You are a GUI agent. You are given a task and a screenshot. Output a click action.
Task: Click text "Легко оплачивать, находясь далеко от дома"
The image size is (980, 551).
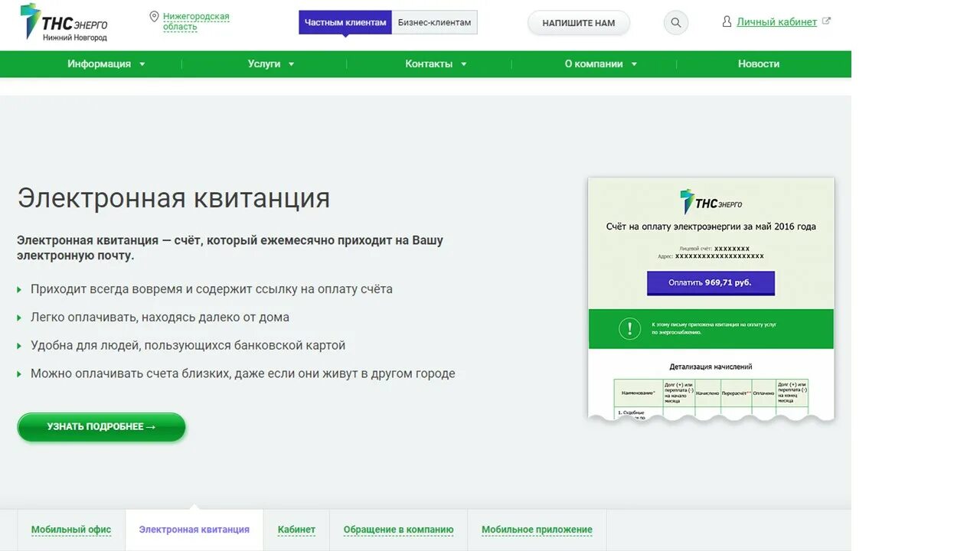160,318
